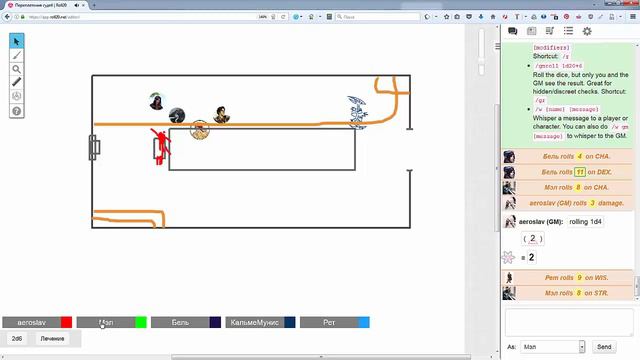Click the Рет player name bar

329,322
